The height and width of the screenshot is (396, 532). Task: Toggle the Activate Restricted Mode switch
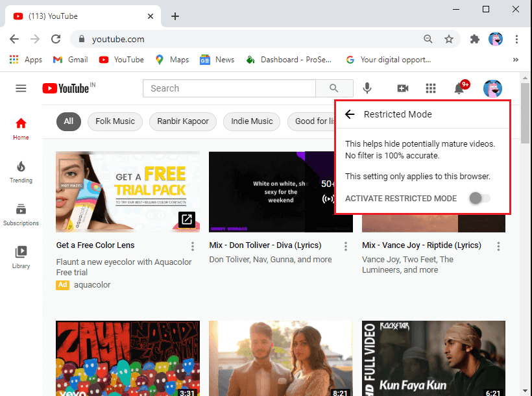[479, 199]
